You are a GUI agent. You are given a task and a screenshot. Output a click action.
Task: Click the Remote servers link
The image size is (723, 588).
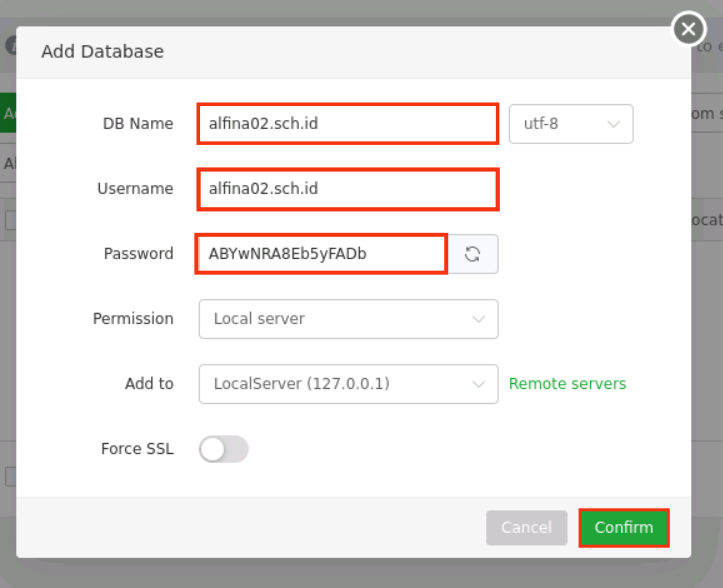click(567, 384)
